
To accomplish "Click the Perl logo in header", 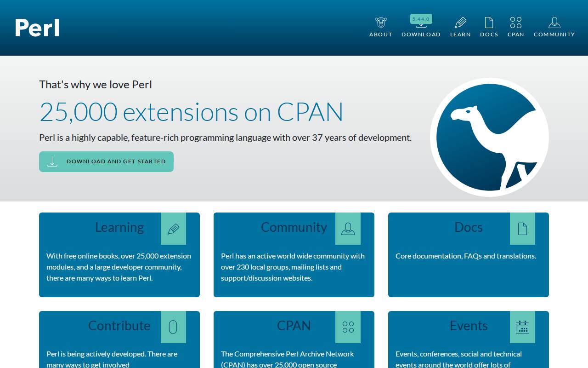I will coord(37,28).
